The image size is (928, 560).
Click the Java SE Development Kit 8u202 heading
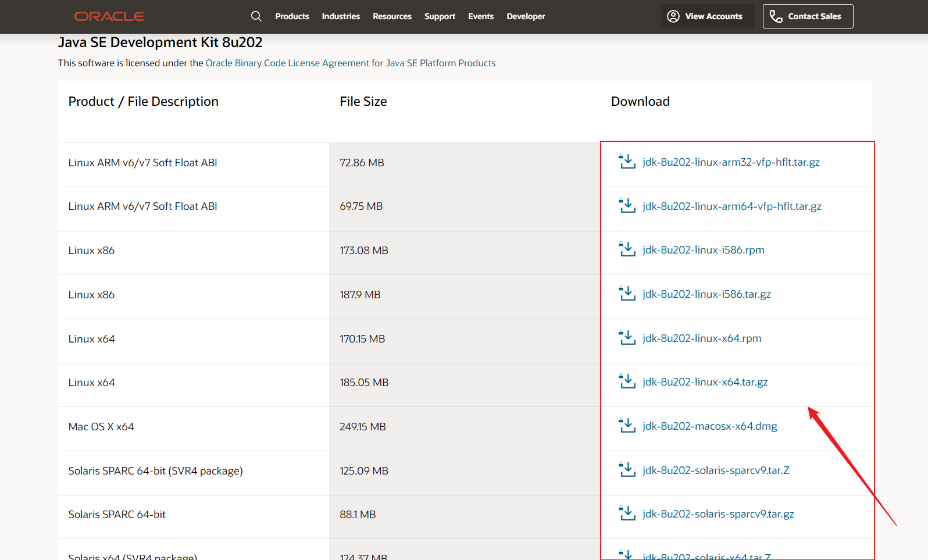(x=160, y=42)
